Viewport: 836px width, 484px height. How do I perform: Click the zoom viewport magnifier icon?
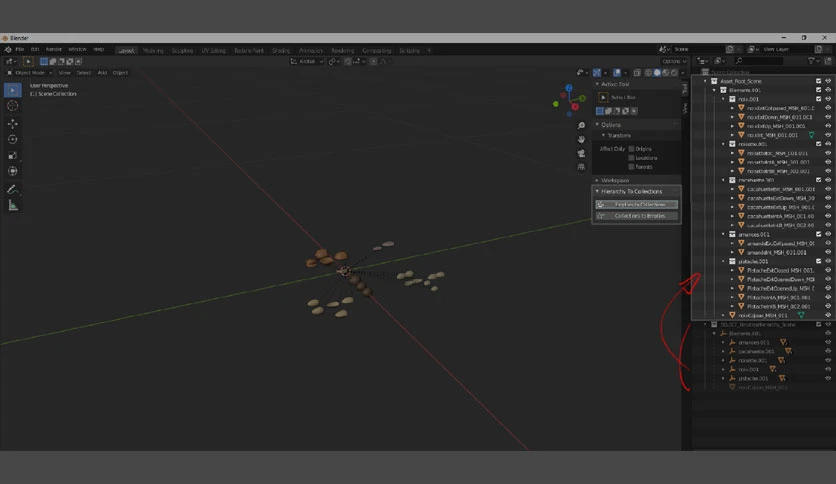pos(581,125)
